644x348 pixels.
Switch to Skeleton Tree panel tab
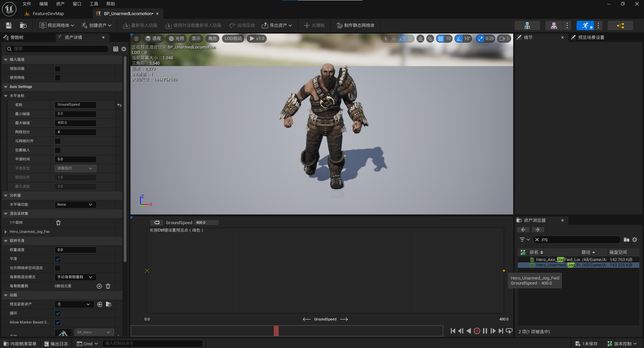[17, 38]
